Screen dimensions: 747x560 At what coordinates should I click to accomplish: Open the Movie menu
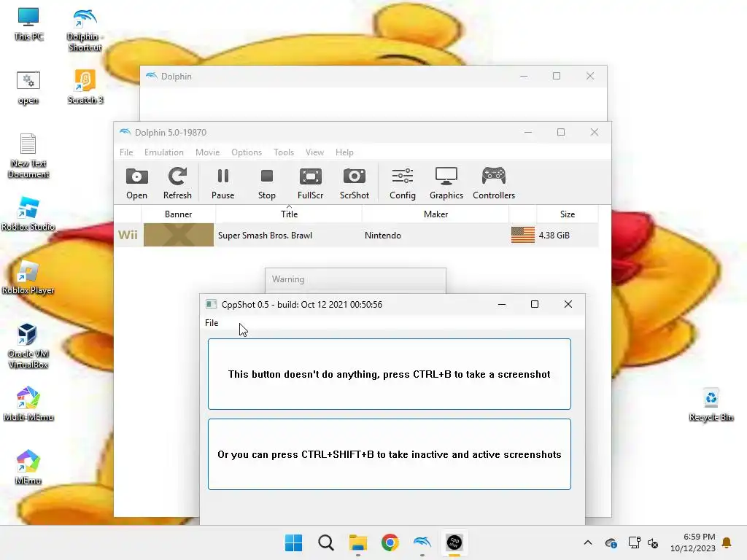[208, 152]
